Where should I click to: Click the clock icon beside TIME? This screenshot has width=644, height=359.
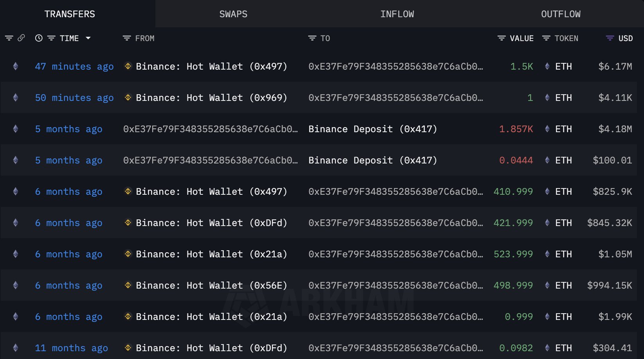[39, 38]
